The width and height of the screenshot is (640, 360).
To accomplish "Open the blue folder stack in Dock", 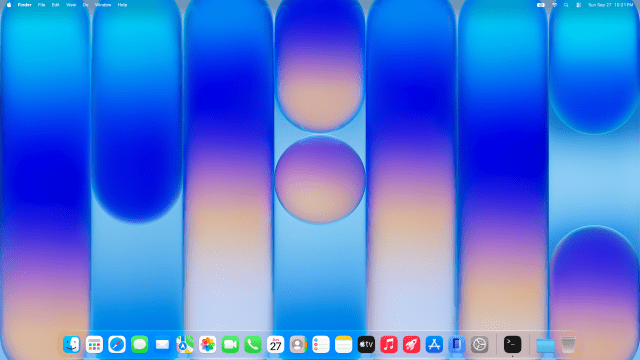I will pos(545,345).
